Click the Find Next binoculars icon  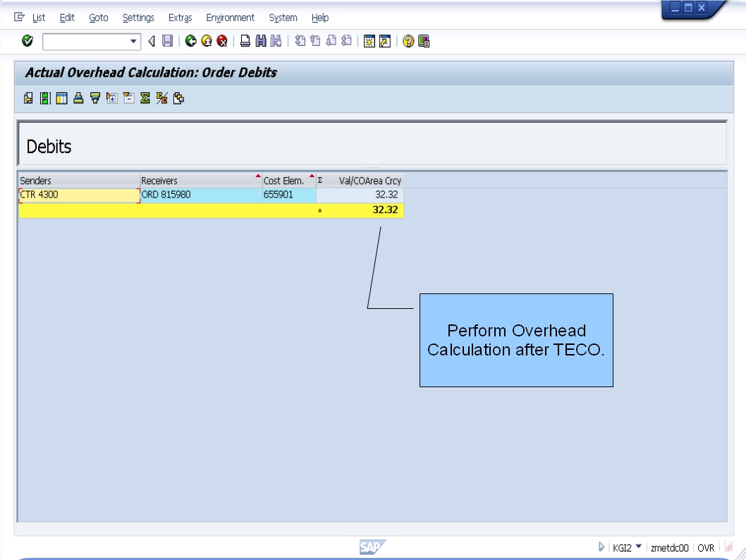coord(276,42)
